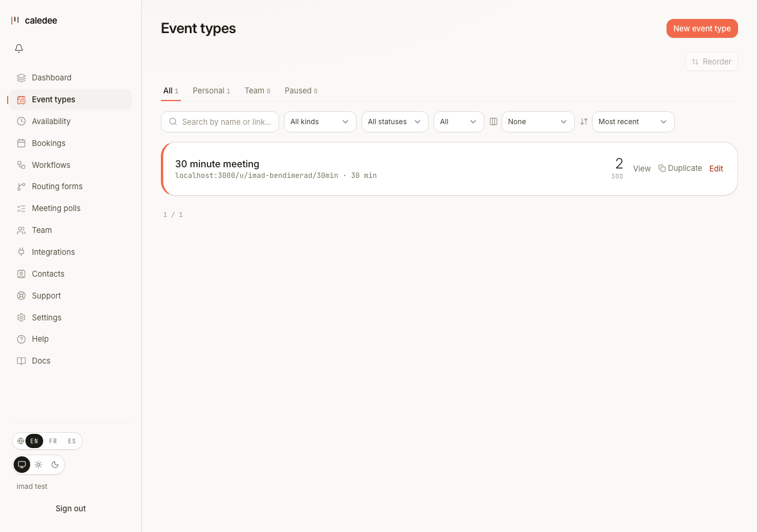Click the imad test username
Screen dimensions: 757x532
click(32, 486)
